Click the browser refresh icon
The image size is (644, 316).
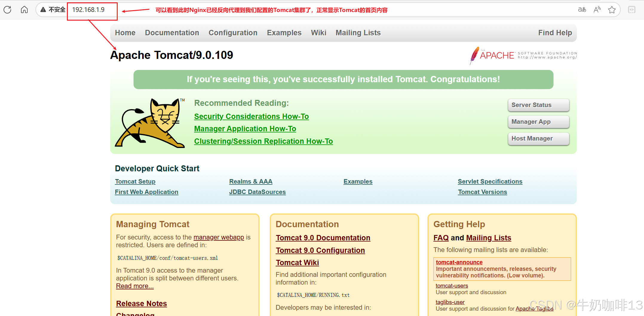tap(7, 10)
